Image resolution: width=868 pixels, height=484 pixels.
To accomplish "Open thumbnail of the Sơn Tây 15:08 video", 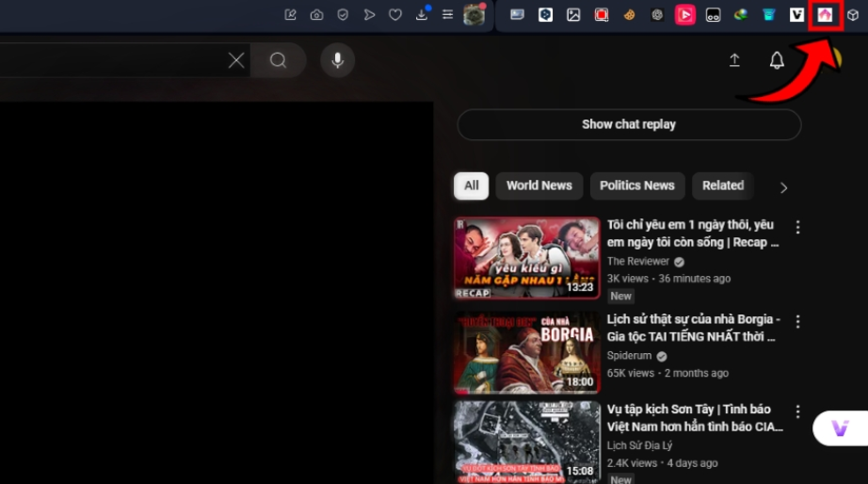I will coord(526,442).
